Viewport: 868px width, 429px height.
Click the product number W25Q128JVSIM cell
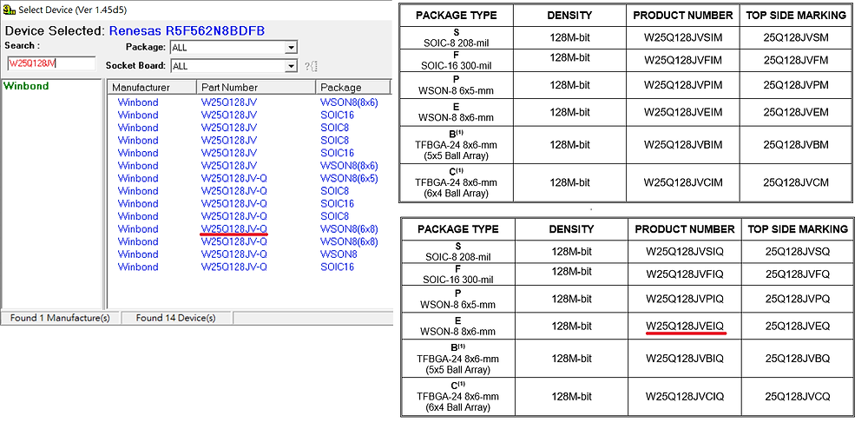tap(683, 37)
